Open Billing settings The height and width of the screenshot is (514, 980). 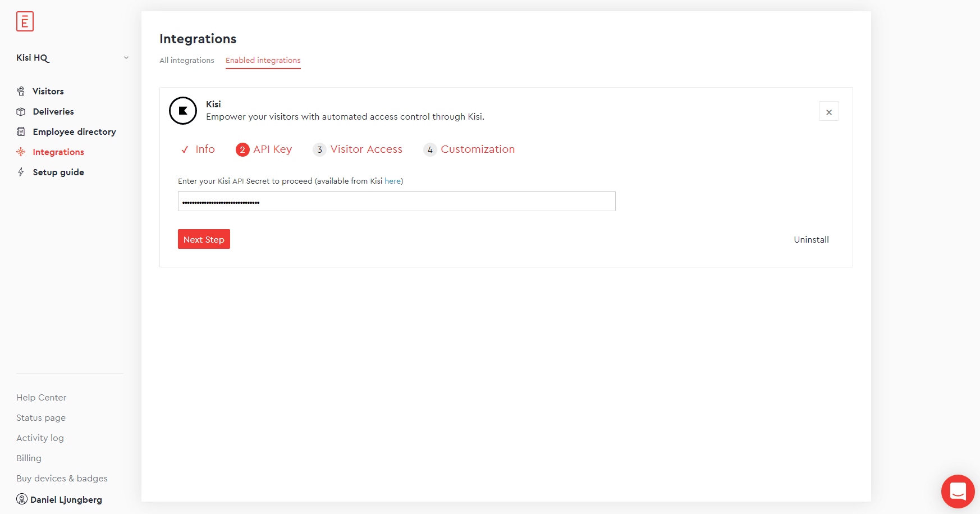point(29,458)
